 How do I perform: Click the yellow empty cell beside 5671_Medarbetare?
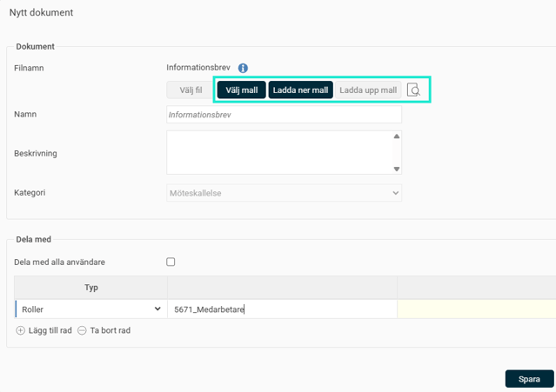(476, 309)
